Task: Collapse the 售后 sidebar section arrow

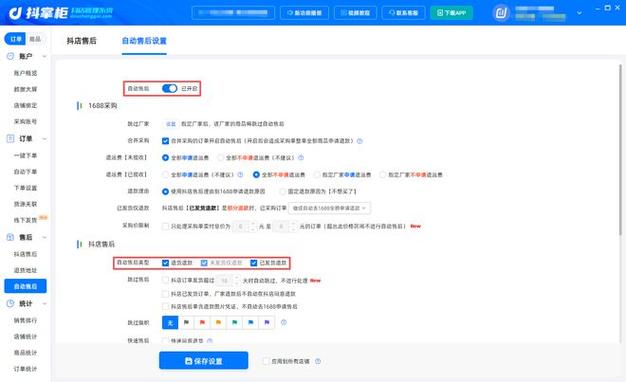Action: (x=44, y=237)
